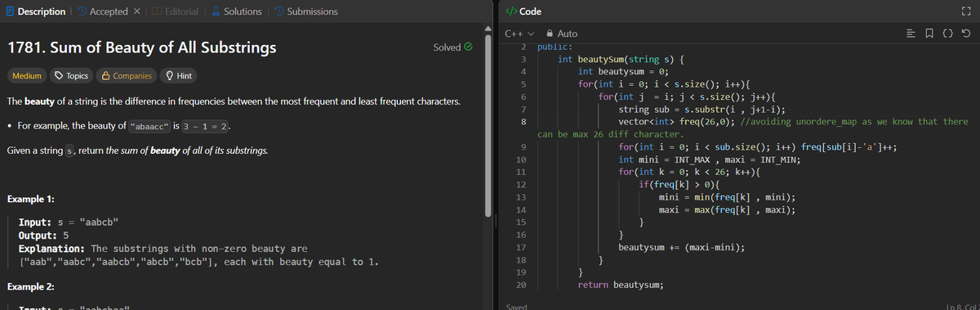Screen dimensions: 980x310
Task: Click 'int beautySum(string s)' function signature
Action: point(621,59)
